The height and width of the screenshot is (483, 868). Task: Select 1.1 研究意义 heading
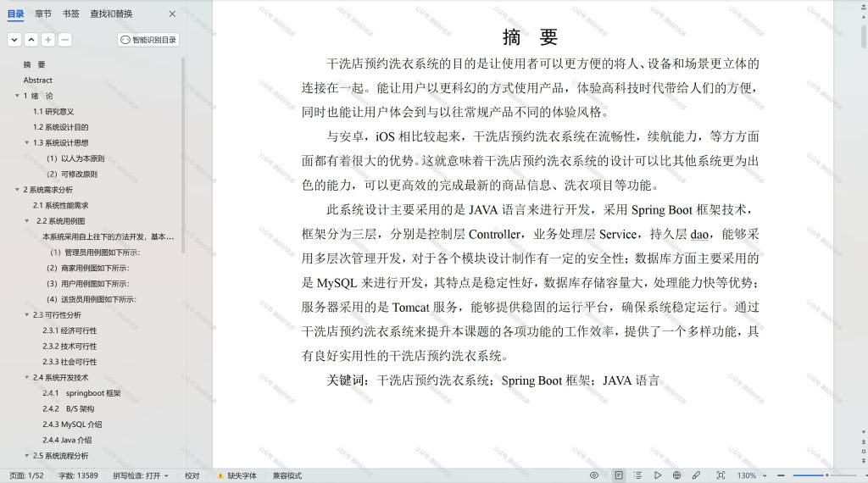tap(53, 112)
